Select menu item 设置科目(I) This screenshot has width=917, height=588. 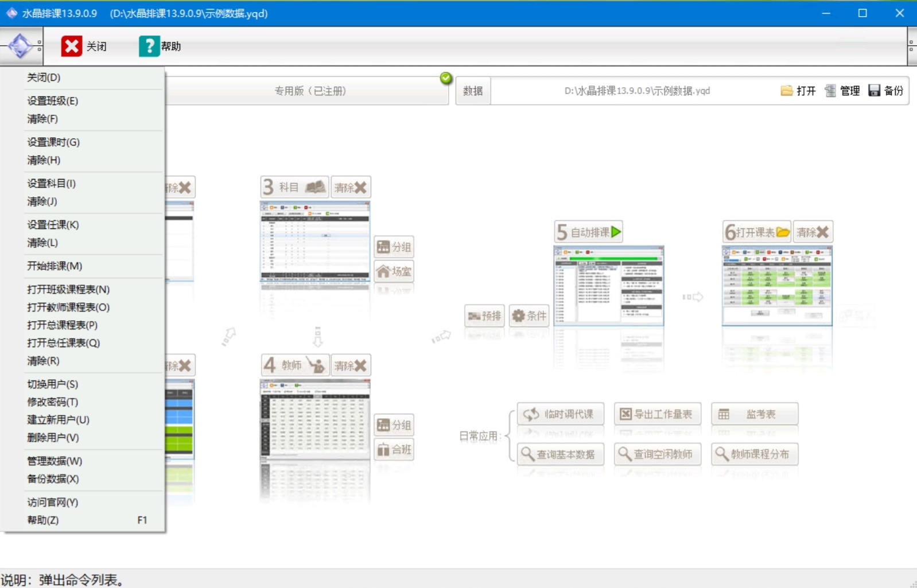(83, 184)
